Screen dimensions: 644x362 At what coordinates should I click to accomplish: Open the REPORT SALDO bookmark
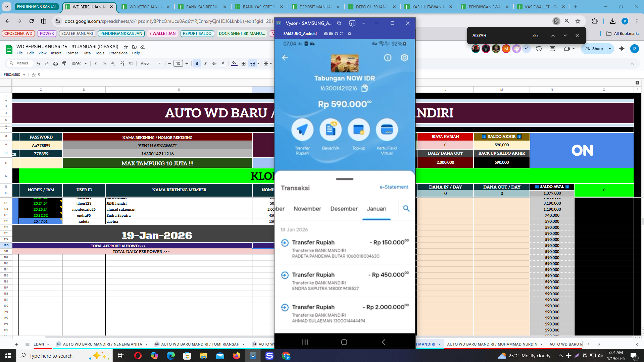tap(197, 34)
